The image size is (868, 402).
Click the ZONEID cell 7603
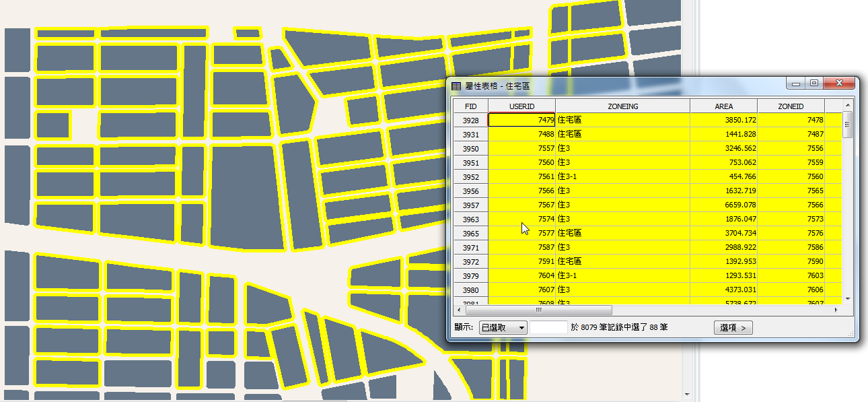click(x=791, y=275)
